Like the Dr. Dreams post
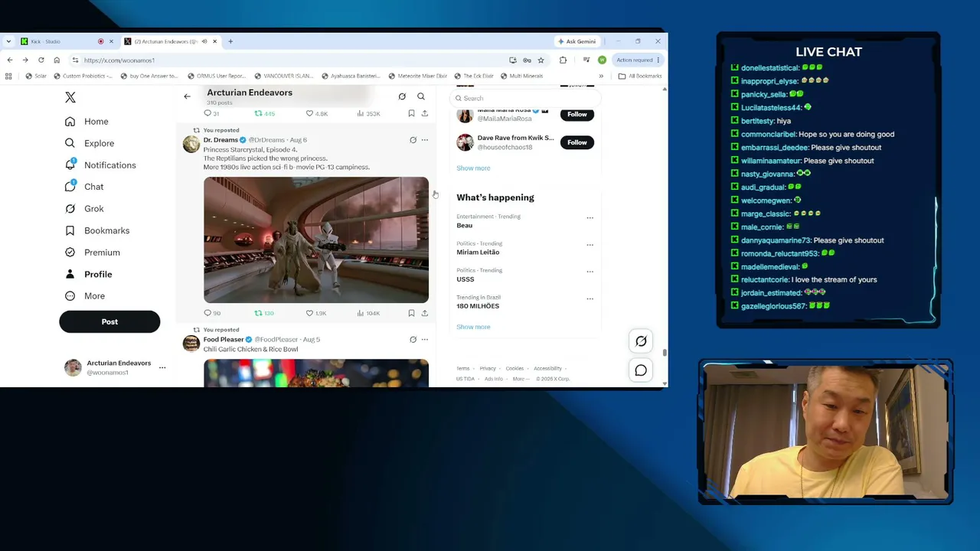 point(316,313)
